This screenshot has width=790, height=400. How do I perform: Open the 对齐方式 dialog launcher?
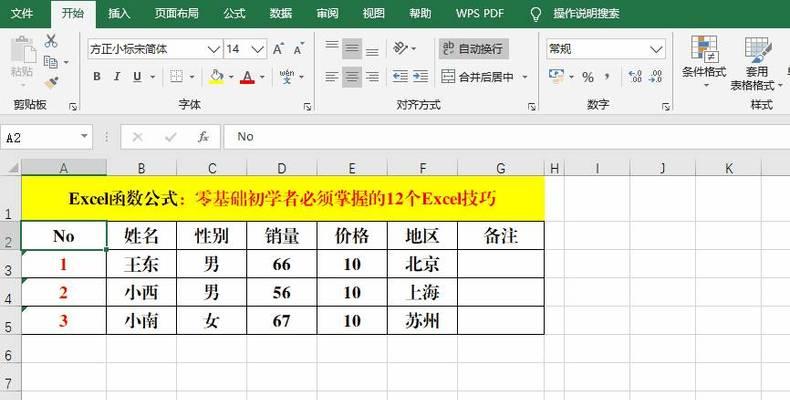tap(532, 106)
